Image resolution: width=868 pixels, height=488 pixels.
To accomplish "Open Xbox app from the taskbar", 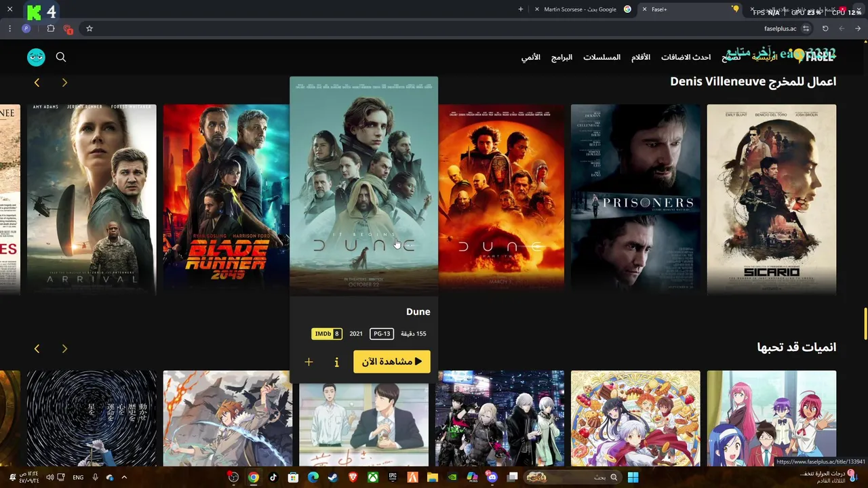I will [x=372, y=477].
